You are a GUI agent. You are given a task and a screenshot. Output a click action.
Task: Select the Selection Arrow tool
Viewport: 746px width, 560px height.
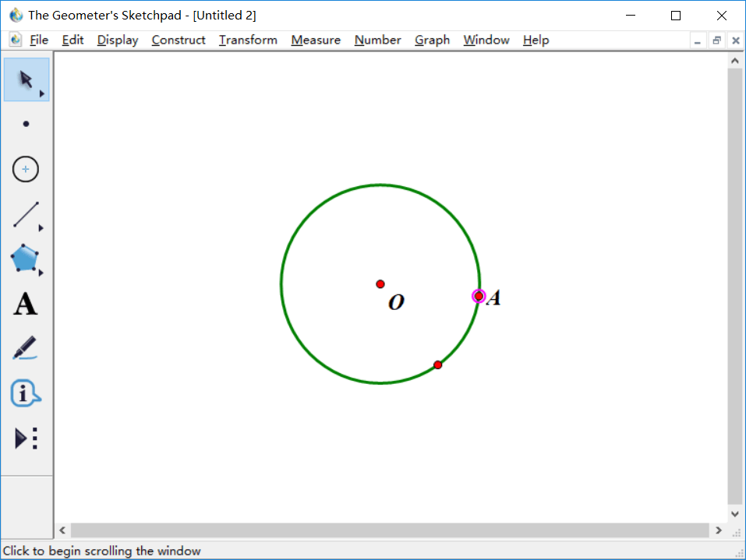tap(27, 79)
